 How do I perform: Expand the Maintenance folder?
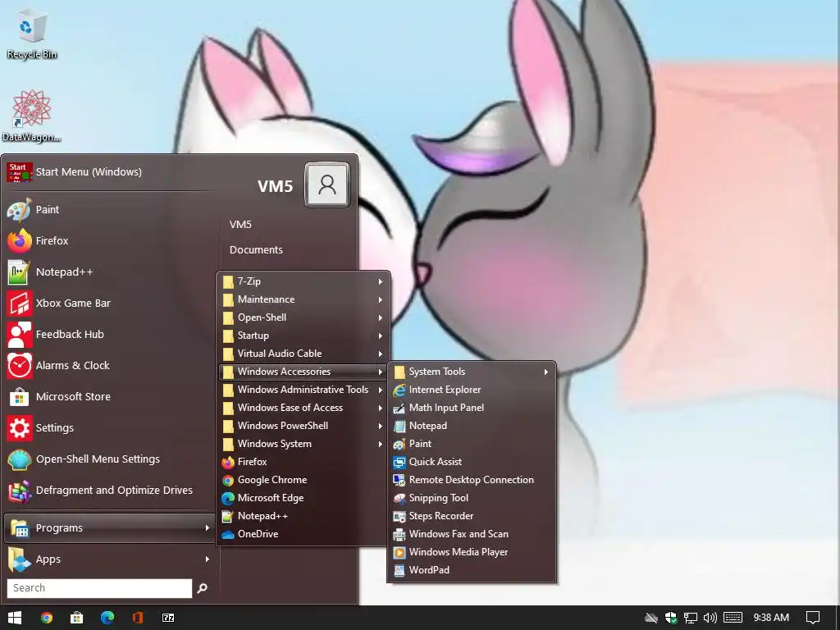coord(303,299)
